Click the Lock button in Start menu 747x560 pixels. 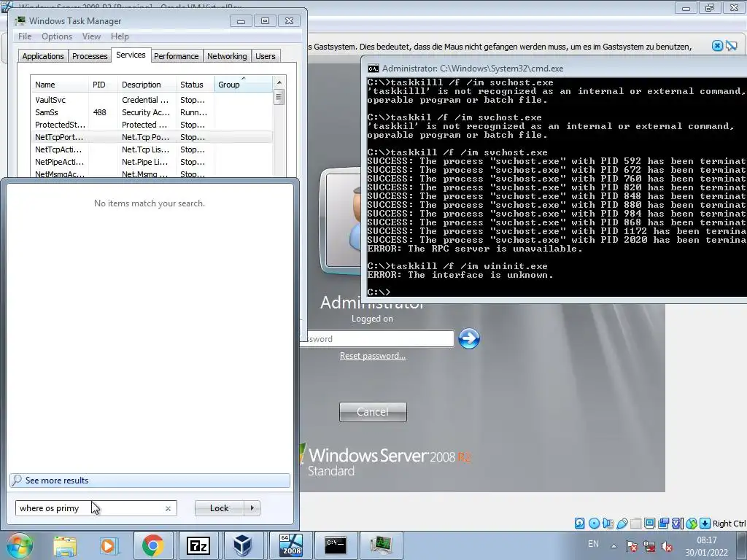(x=219, y=508)
